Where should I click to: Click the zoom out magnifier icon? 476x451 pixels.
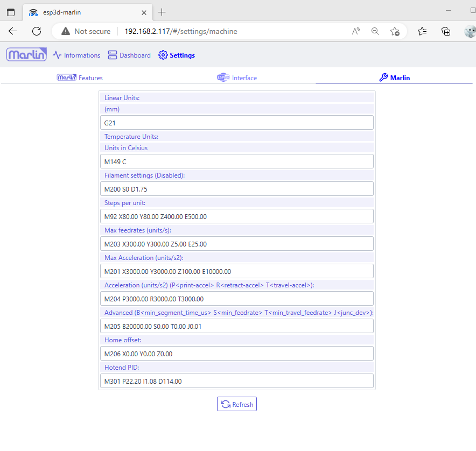375,31
